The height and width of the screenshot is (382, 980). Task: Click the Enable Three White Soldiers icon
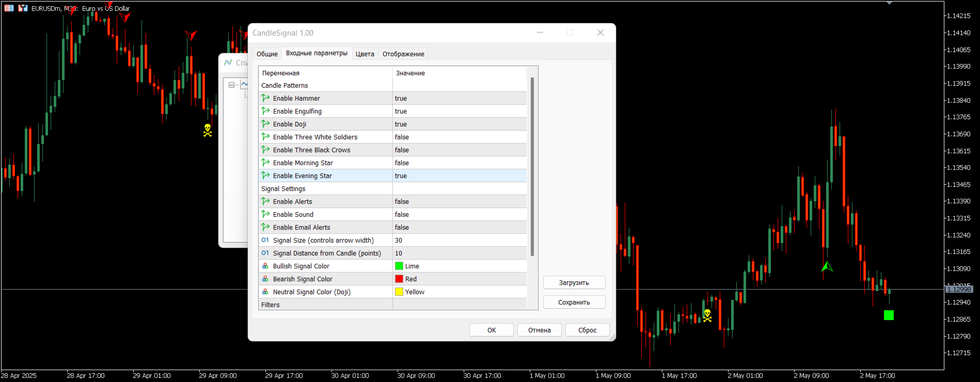(265, 137)
